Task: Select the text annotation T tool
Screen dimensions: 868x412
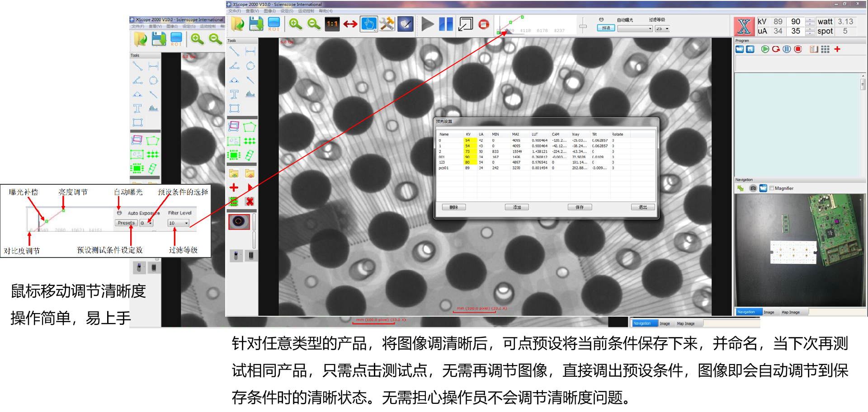Action: [234, 94]
